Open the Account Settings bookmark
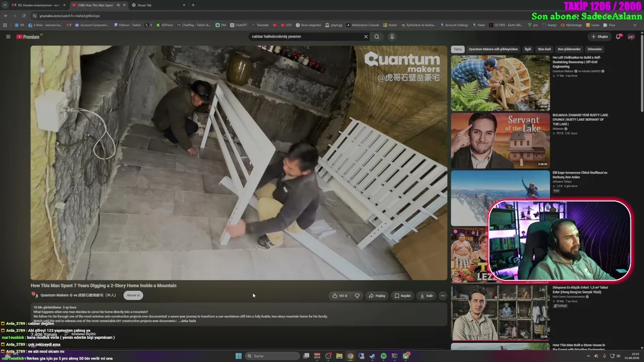Image resolution: width=644 pixels, height=362 pixels. click(x=453, y=25)
